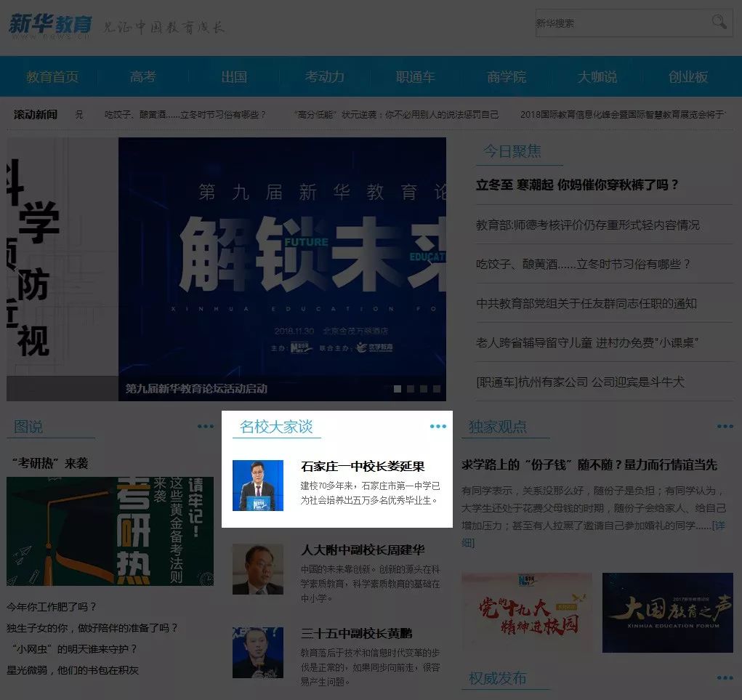Open the 大国教育之声 forum banner
The height and width of the screenshot is (700, 742).
pos(668,613)
